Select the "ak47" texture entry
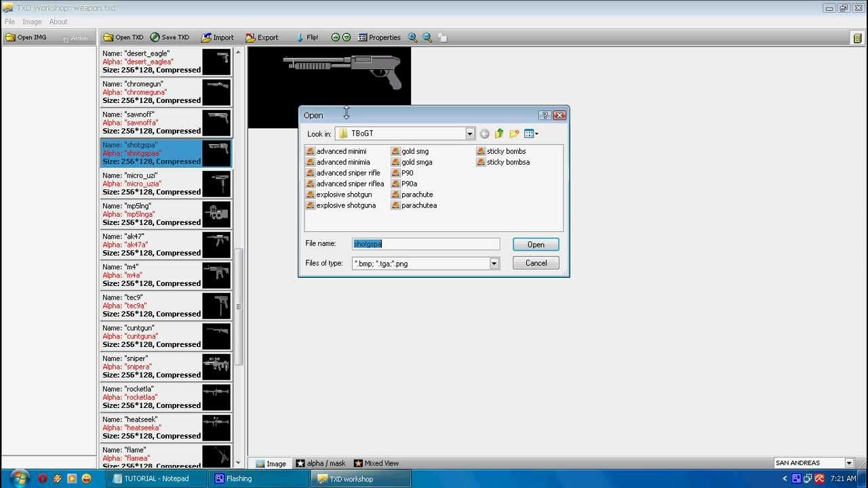The height and width of the screenshot is (488, 868). tap(166, 245)
